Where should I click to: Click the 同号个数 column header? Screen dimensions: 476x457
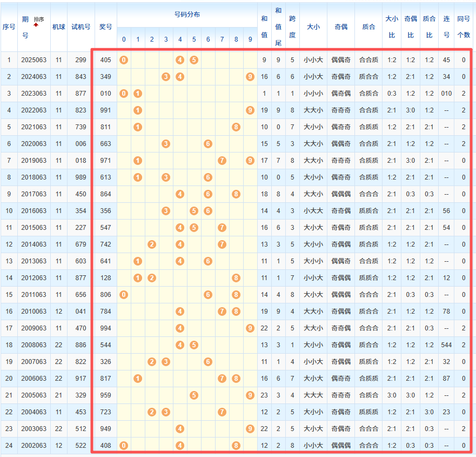(x=464, y=27)
